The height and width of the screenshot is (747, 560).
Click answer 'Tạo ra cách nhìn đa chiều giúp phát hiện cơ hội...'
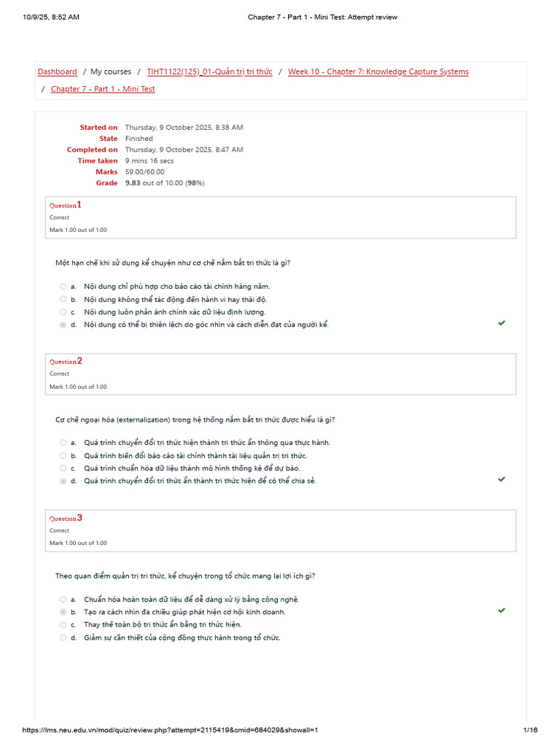click(184, 612)
